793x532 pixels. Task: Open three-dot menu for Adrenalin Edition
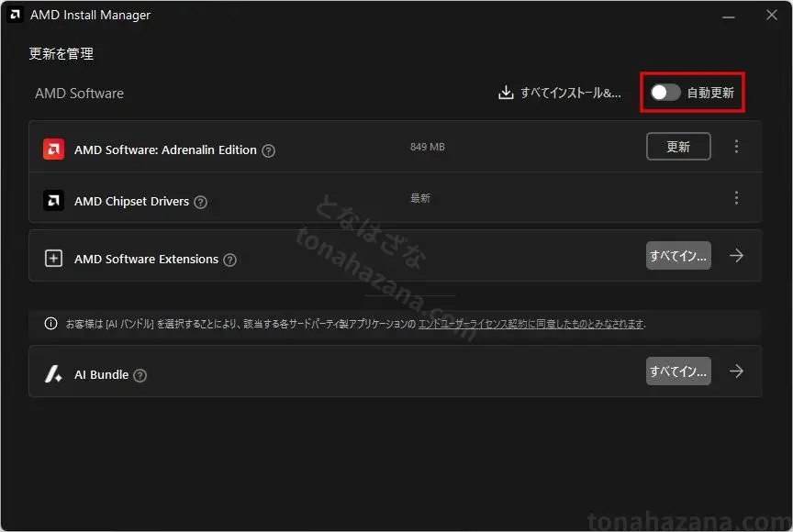[x=736, y=147]
